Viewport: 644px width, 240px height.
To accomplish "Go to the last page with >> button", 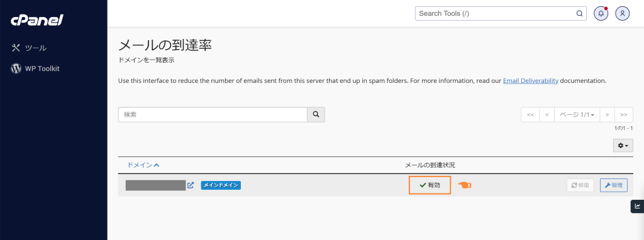I will [624, 115].
